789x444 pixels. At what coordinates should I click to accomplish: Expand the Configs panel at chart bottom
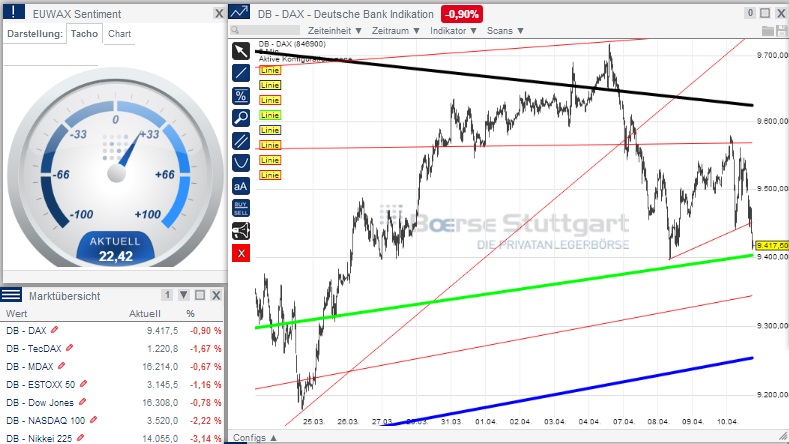click(255, 437)
